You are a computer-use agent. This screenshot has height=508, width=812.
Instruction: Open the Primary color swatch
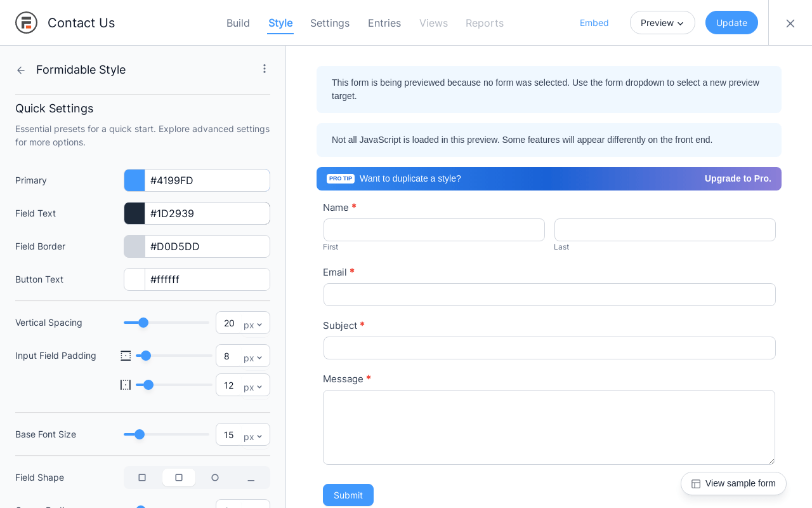point(134,180)
